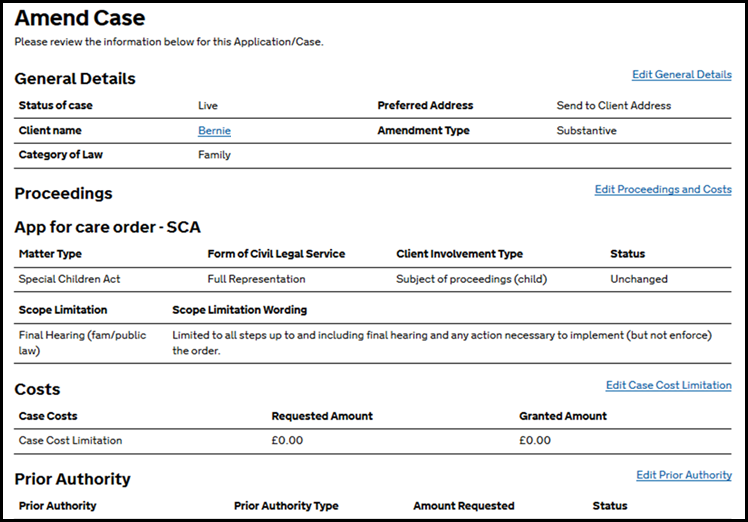Image resolution: width=748 pixels, height=522 pixels.
Task: Select the App for care order - SCA heading
Action: pos(108,228)
